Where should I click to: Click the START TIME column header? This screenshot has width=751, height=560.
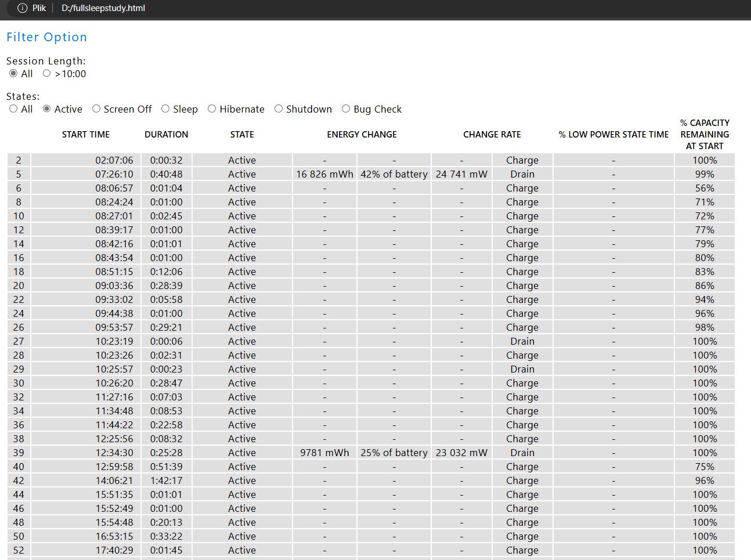[x=86, y=135]
